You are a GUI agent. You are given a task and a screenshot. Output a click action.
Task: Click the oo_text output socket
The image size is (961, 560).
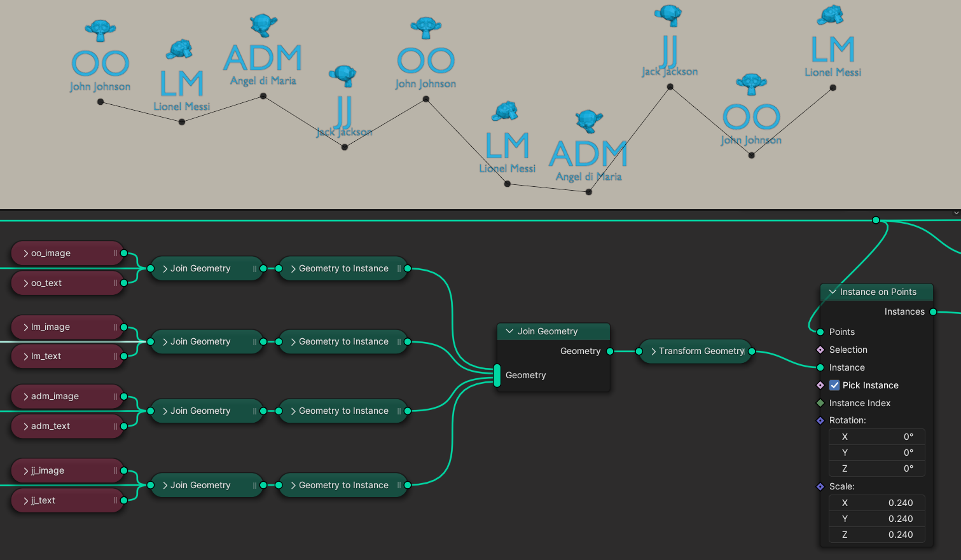(x=124, y=283)
